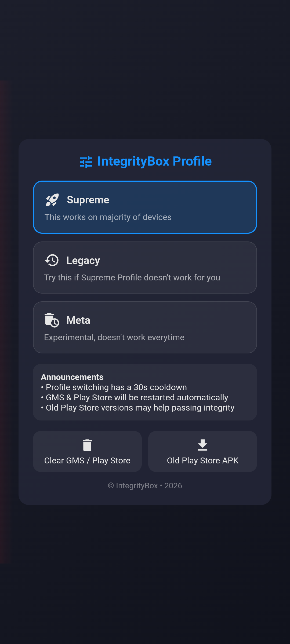Viewport: 290px width, 644px height.
Task: Select the Meta profile title
Action: [78, 320]
